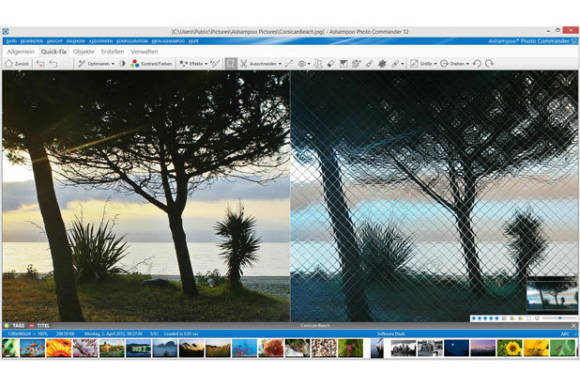Click the app icon in the title bar

(x=6, y=32)
